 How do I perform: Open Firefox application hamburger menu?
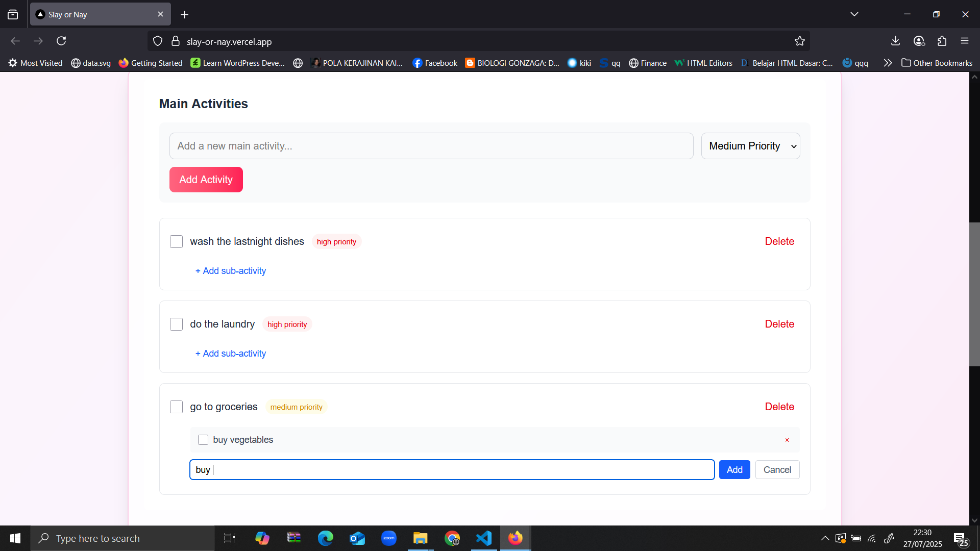coord(964,41)
